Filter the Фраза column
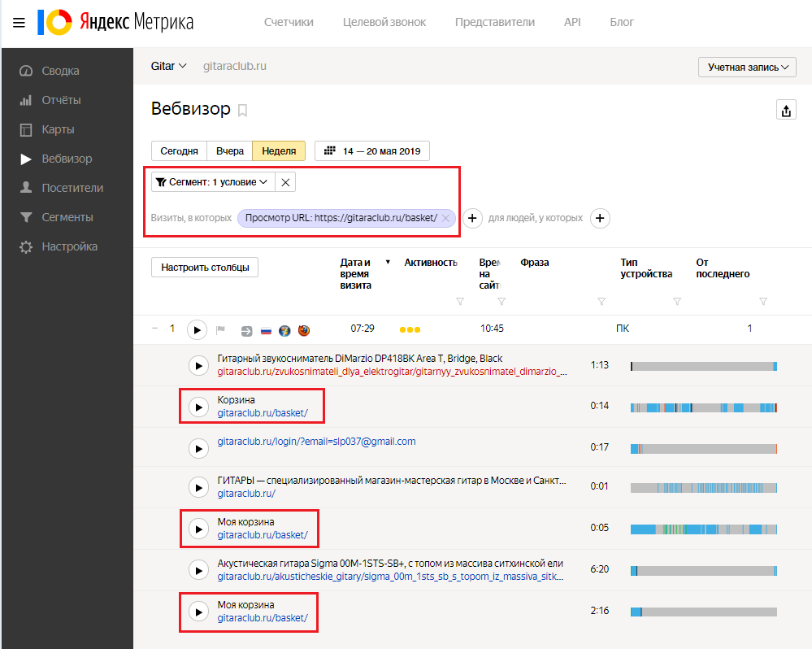This screenshot has height=649, width=812. (601, 302)
